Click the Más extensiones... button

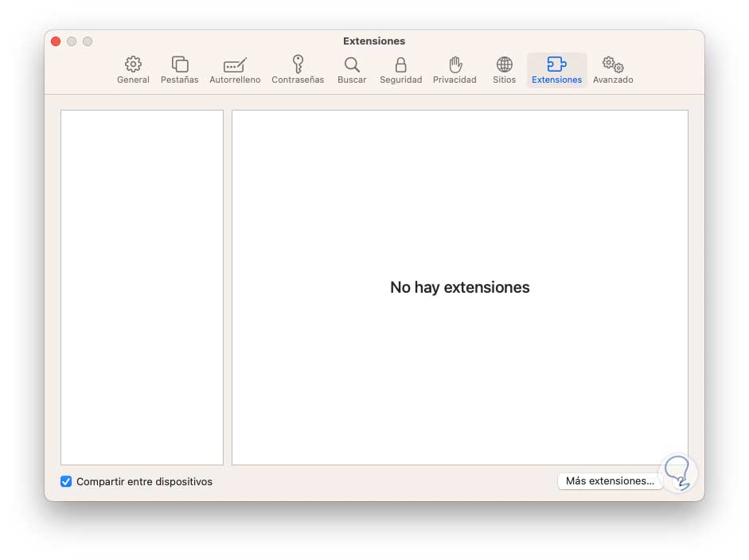tap(610, 480)
